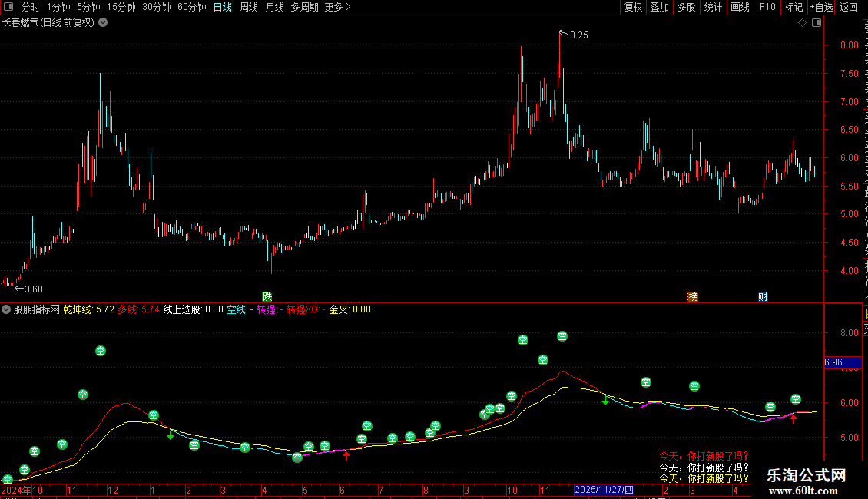Select the 30分钟 period
This screenshot has width=868, height=499.
[x=157, y=7]
